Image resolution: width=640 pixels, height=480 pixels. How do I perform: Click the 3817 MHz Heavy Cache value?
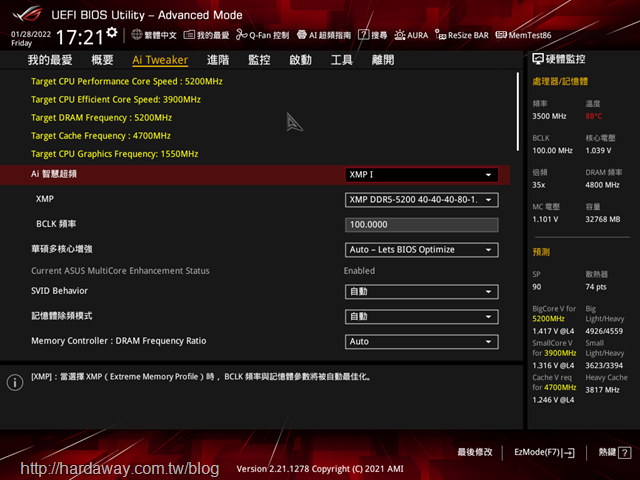pyautogui.click(x=602, y=390)
